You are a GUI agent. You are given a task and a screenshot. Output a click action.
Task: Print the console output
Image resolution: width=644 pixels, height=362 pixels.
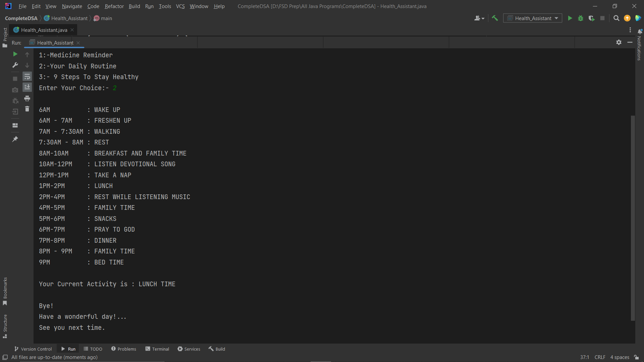pyautogui.click(x=27, y=98)
